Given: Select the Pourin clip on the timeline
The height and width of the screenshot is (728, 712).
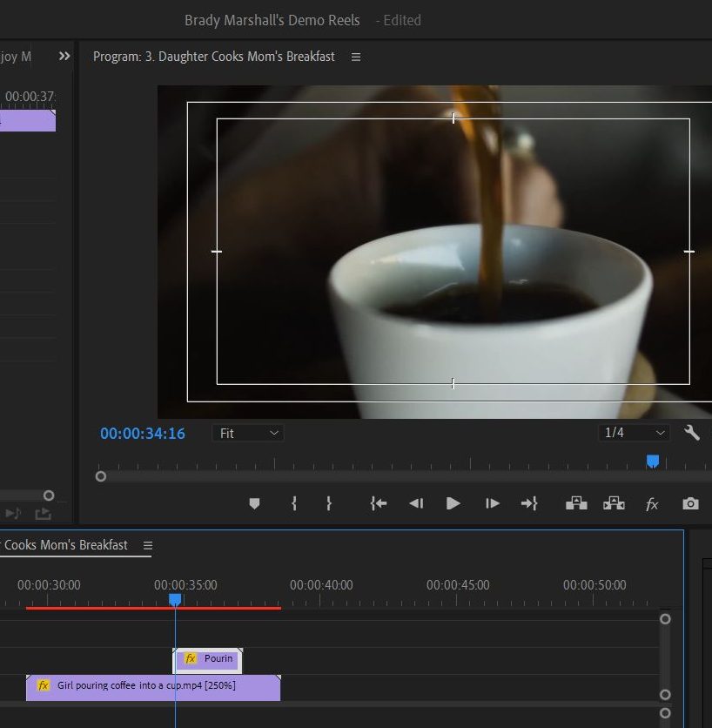Looking at the screenshot, I should click(x=207, y=660).
